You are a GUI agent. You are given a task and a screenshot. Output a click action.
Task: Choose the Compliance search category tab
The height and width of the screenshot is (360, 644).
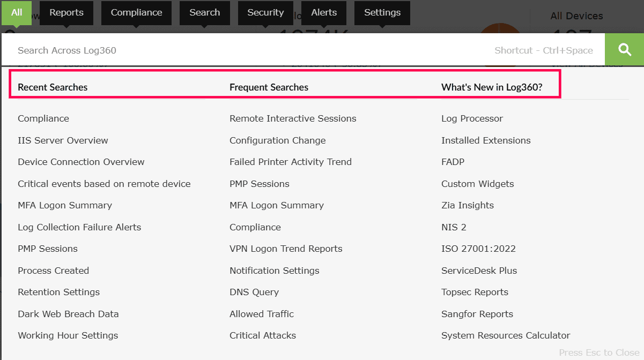[136, 12]
